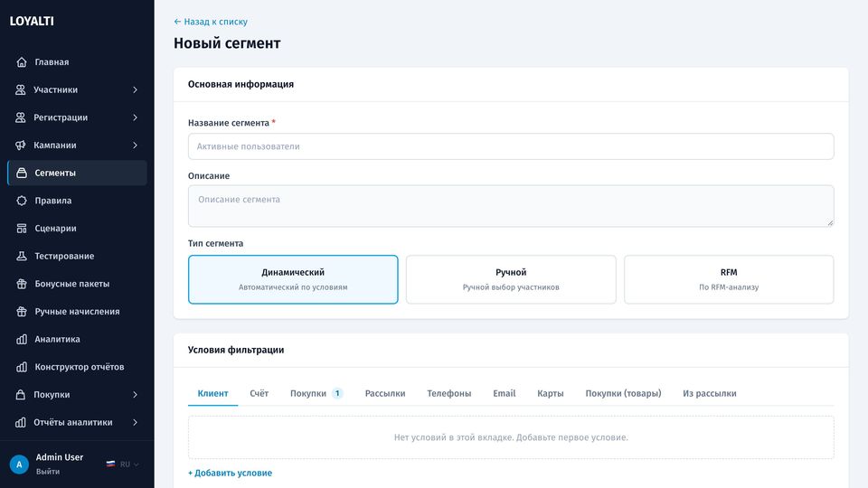Click the Russian flag icon
868x488 pixels.
[110, 465]
